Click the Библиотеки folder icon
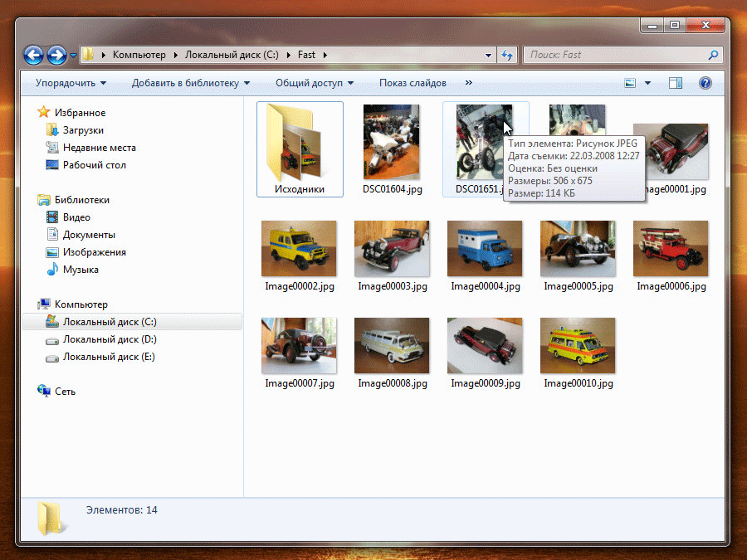The width and height of the screenshot is (747, 560). tap(44, 199)
